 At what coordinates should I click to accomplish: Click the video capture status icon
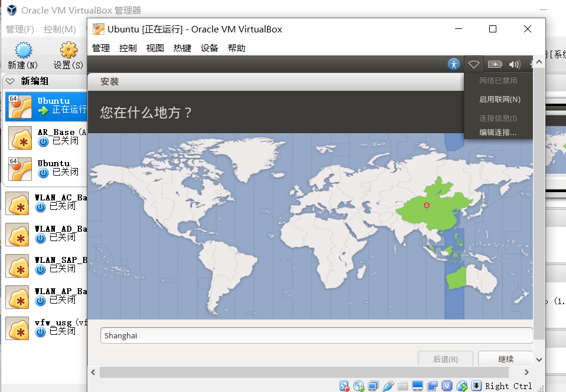pos(432,386)
